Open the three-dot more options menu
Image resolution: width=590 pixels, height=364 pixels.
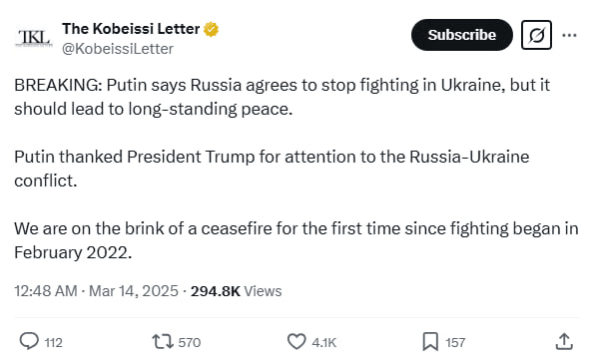click(569, 35)
